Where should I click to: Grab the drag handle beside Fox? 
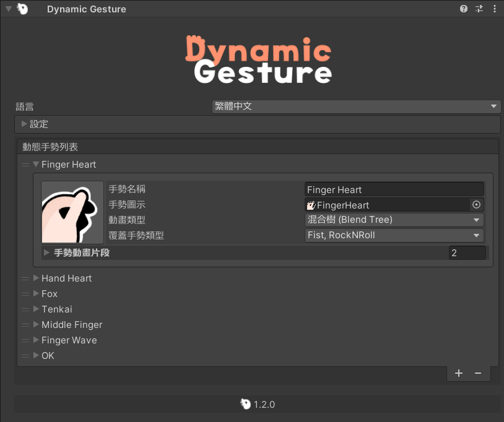pos(25,294)
